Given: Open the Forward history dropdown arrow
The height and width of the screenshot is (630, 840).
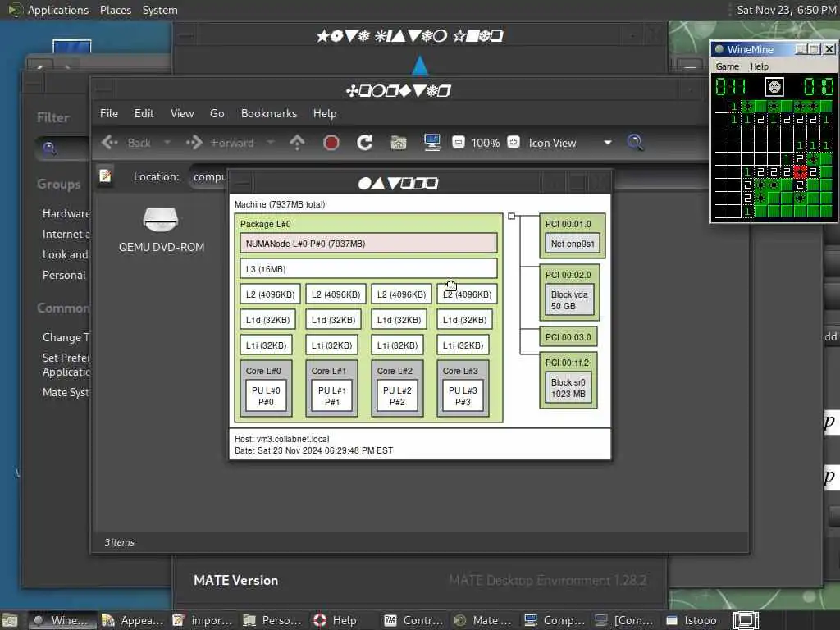Looking at the screenshot, I should click(x=271, y=143).
